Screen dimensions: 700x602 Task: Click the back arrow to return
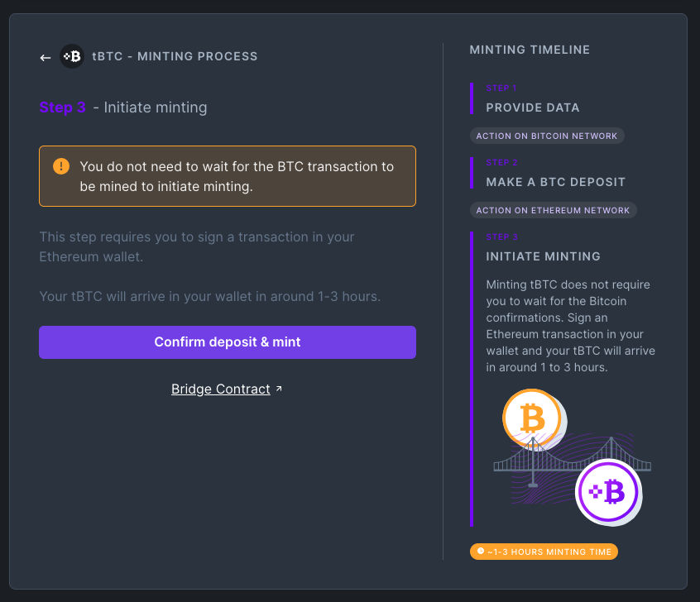(x=46, y=56)
